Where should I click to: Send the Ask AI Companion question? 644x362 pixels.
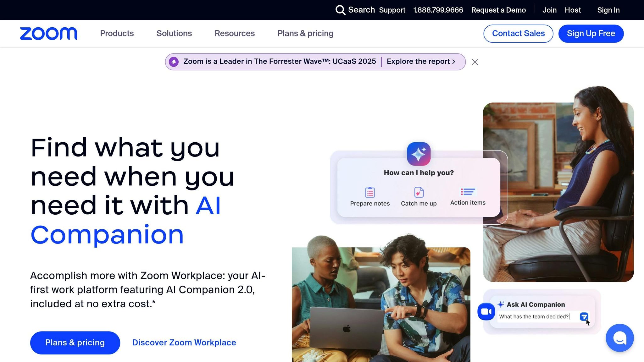584,316
